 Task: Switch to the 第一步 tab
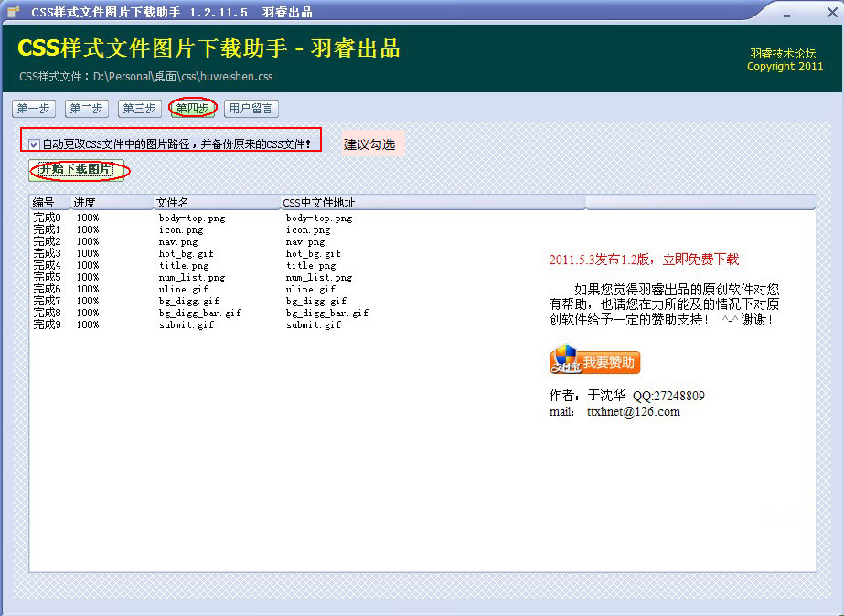(33, 108)
